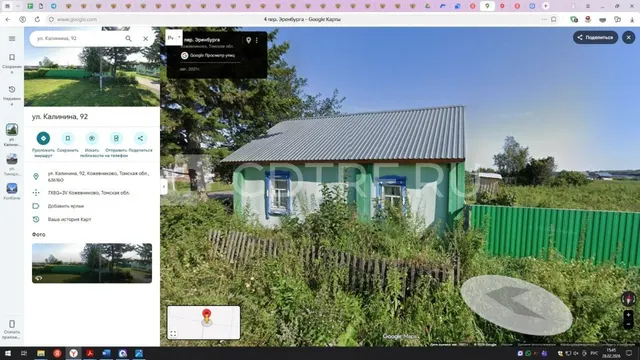This screenshot has width=640, height=360.
Task: Open the address bar three-dot options
Action: tap(544, 19)
